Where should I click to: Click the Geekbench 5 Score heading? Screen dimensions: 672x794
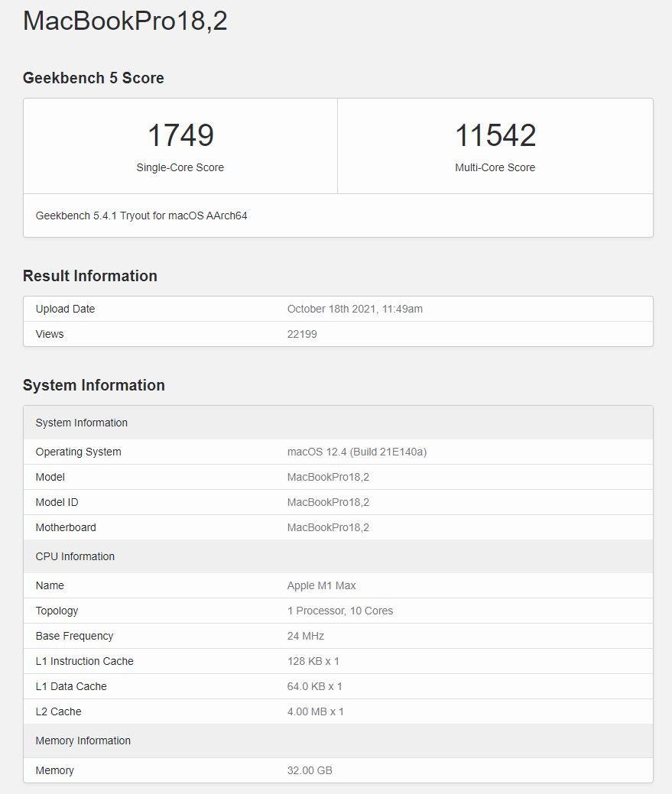(x=93, y=78)
